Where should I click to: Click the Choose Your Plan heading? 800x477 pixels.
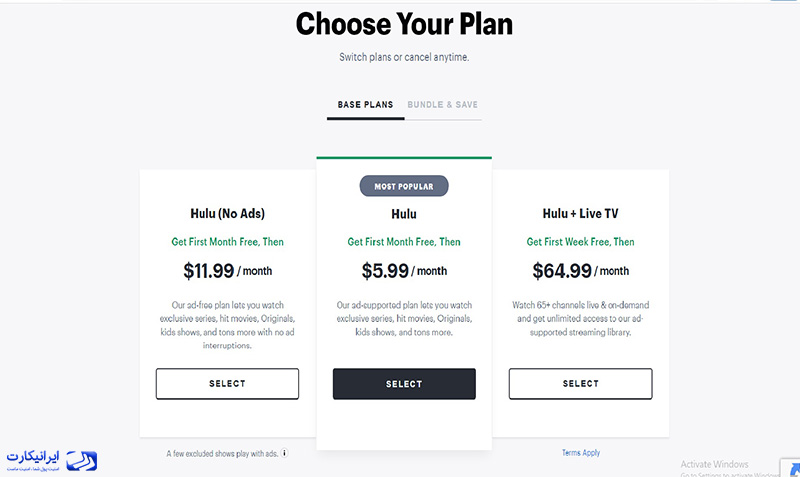point(404,24)
